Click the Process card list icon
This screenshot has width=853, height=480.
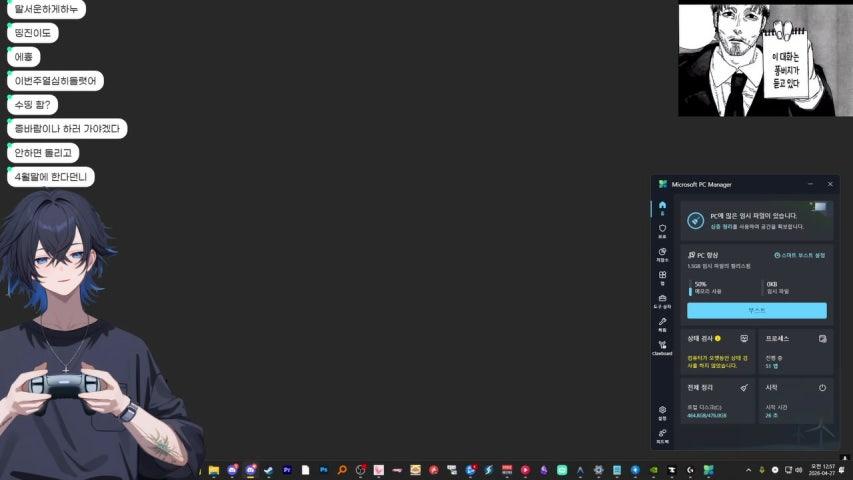click(x=822, y=339)
